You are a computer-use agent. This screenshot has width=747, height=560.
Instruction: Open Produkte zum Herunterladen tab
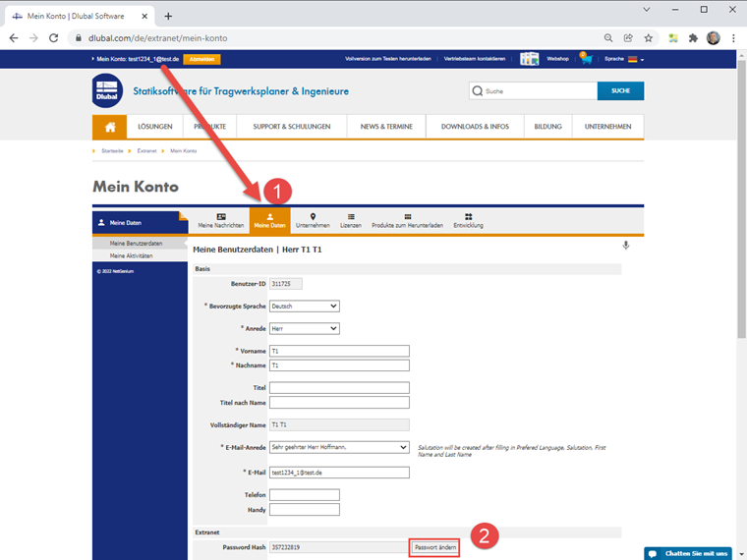click(x=407, y=221)
